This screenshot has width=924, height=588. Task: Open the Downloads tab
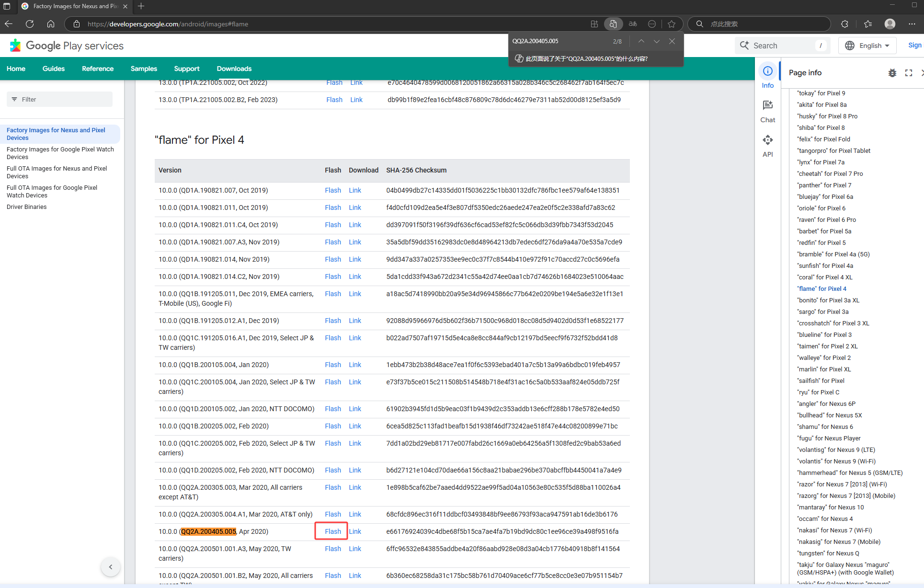tap(234, 69)
